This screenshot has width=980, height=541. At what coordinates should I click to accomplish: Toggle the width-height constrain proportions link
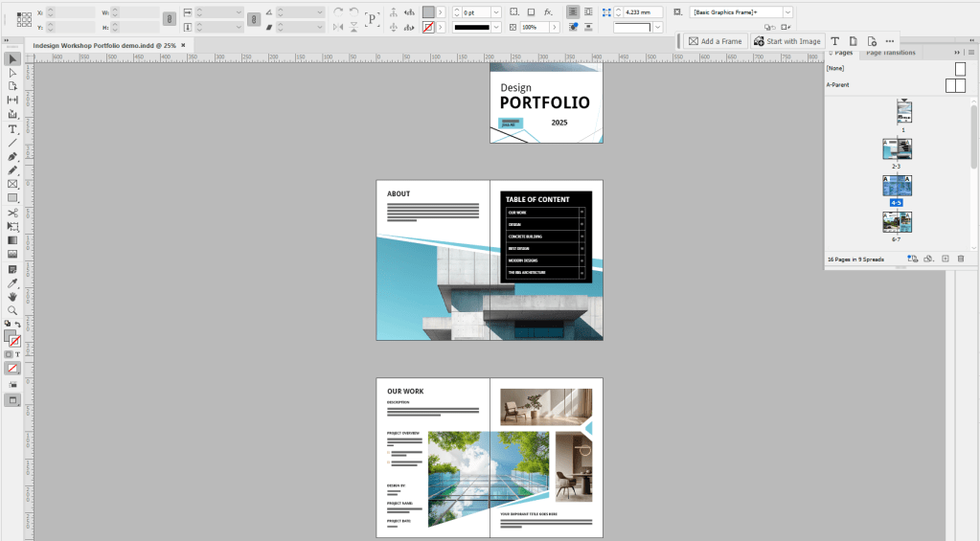[169, 19]
